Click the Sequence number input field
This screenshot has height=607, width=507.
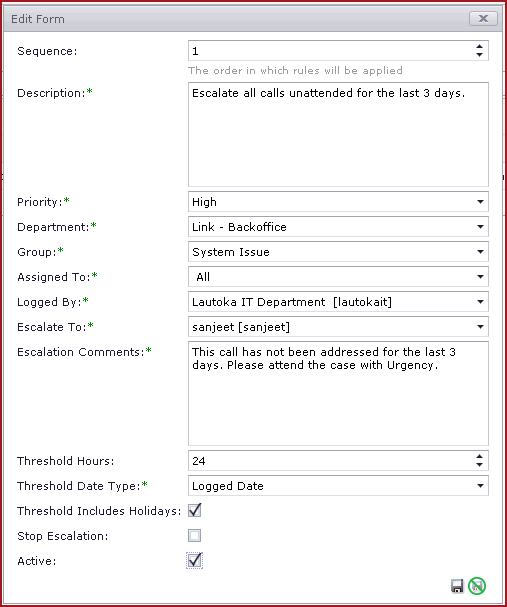pos(331,51)
